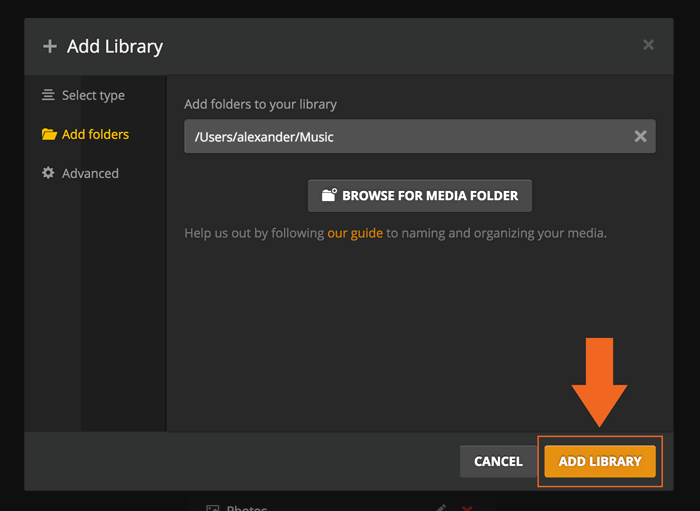Click the Photos library image icon

tap(212, 507)
